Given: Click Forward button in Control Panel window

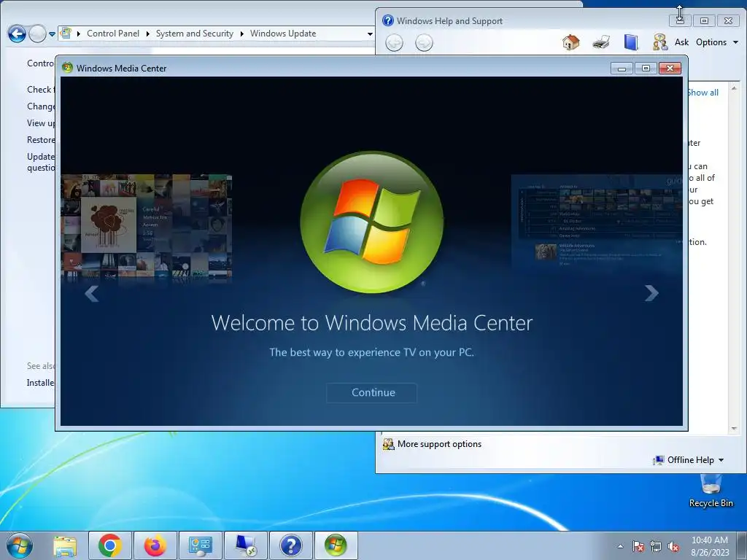Looking at the screenshot, I should click(37, 34).
